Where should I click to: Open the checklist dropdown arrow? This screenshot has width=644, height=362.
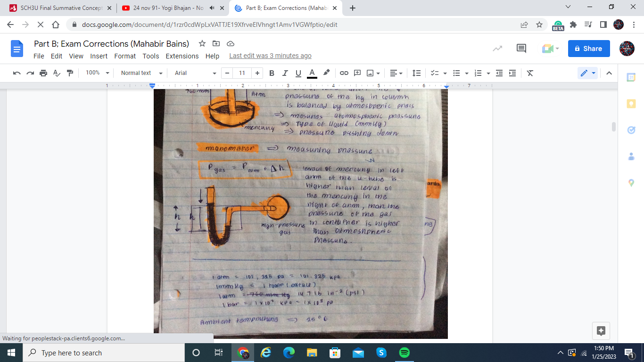click(445, 73)
